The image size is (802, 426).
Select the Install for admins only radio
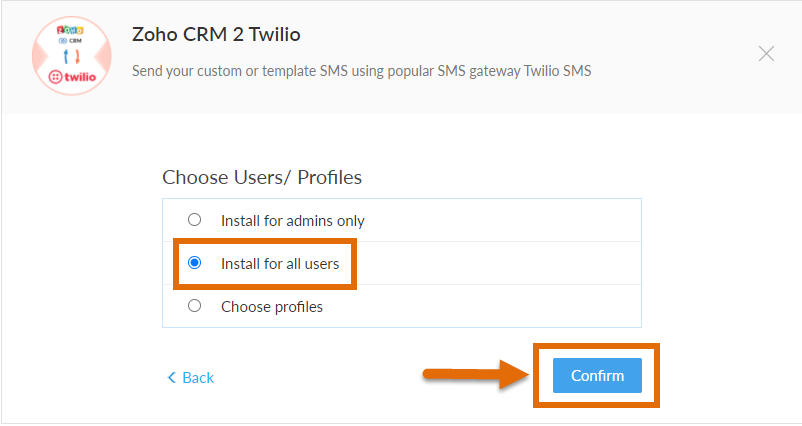pyautogui.click(x=195, y=220)
